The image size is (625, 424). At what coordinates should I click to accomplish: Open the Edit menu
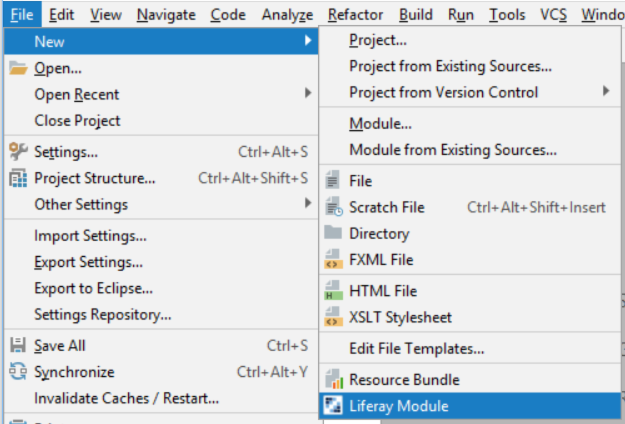click(61, 15)
